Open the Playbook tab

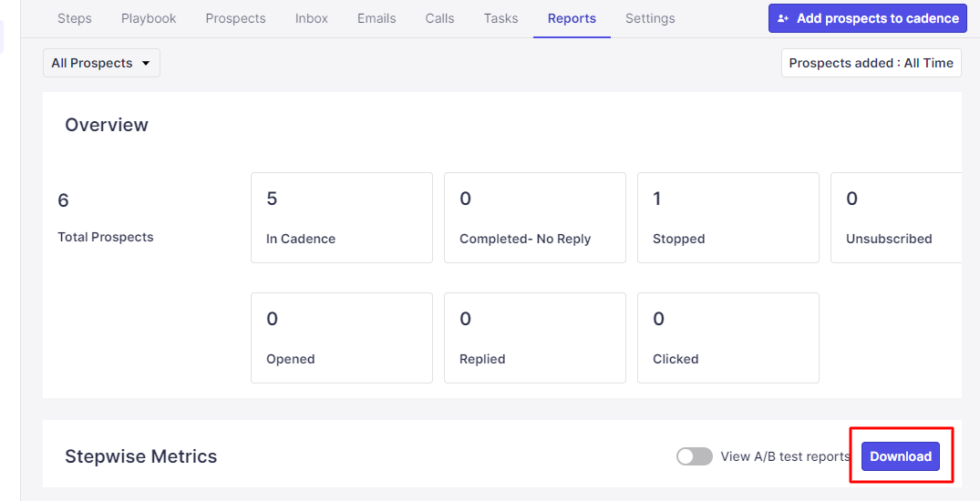click(x=149, y=18)
